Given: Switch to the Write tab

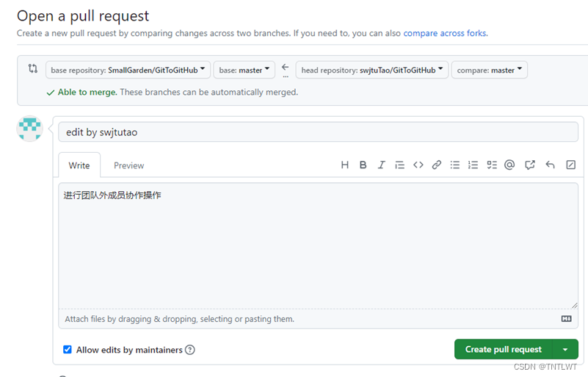Looking at the screenshot, I should (x=79, y=165).
